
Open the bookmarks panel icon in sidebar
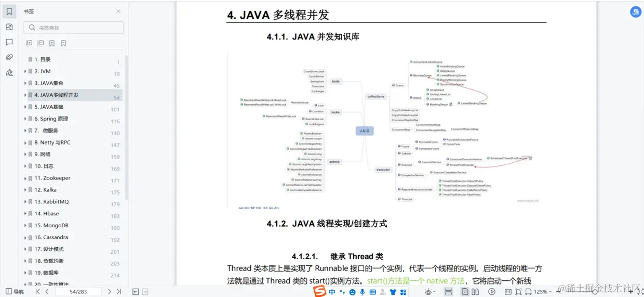[x=9, y=11]
